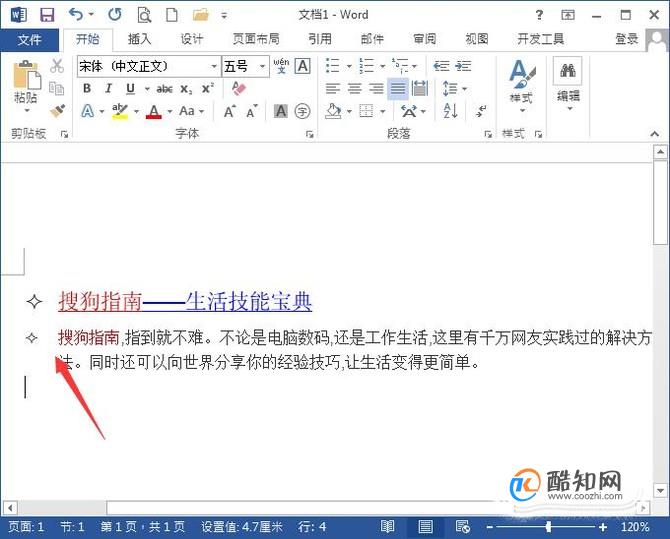Expand the bullets list dropdown
Viewport: 670px width, 539px height.
[349, 66]
